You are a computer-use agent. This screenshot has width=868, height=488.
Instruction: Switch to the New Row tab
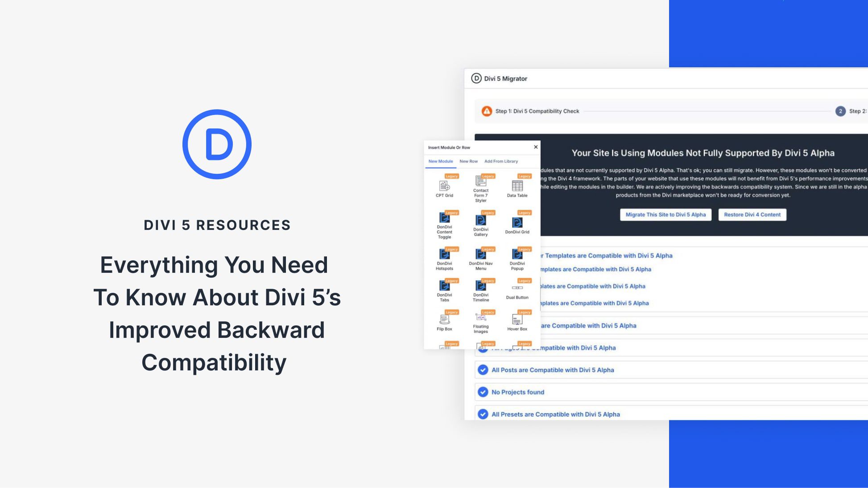point(469,161)
